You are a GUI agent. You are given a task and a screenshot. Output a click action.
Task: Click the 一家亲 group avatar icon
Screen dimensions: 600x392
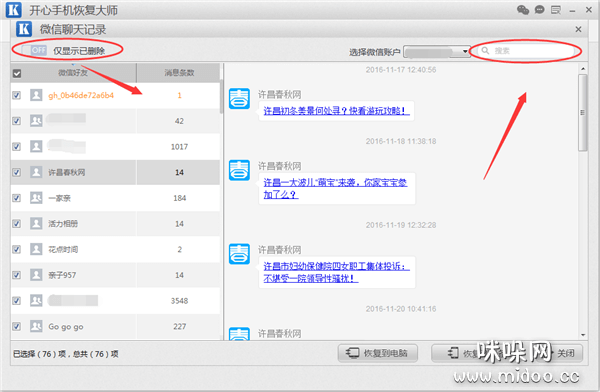[x=36, y=198]
